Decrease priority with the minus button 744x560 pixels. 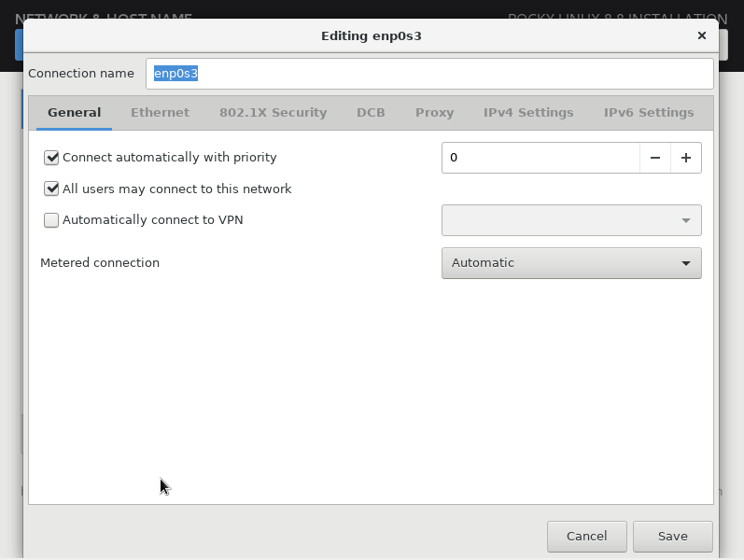655,158
